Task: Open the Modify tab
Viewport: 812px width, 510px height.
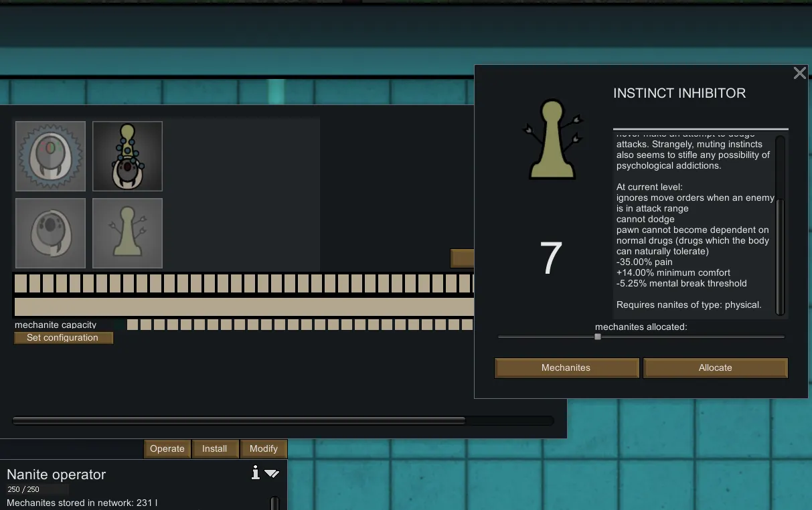Action: 263,449
